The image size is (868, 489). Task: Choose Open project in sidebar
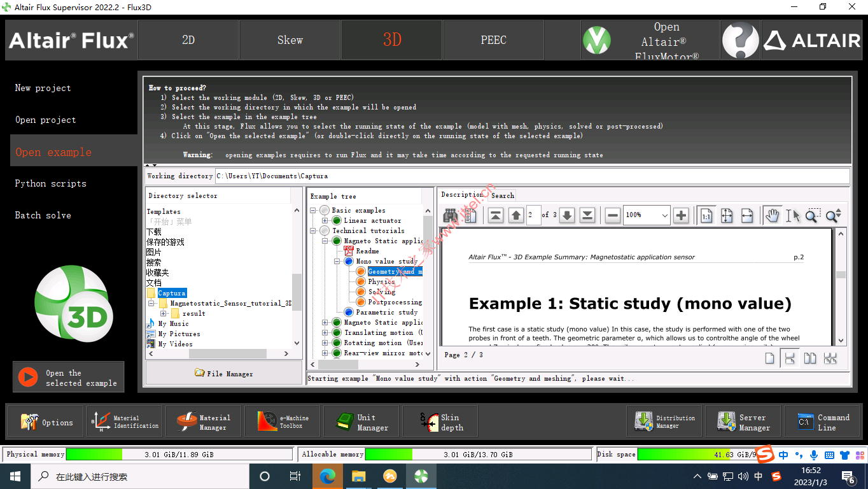point(46,120)
